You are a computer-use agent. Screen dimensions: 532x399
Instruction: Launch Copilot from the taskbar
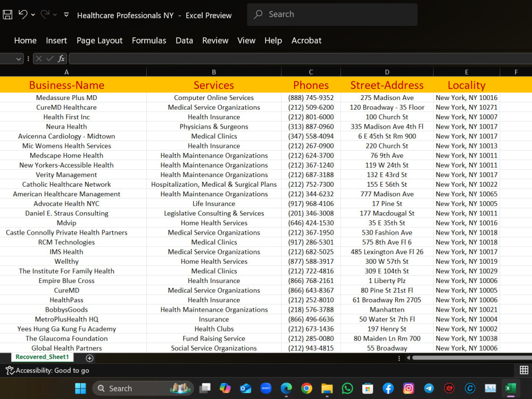[225, 388]
